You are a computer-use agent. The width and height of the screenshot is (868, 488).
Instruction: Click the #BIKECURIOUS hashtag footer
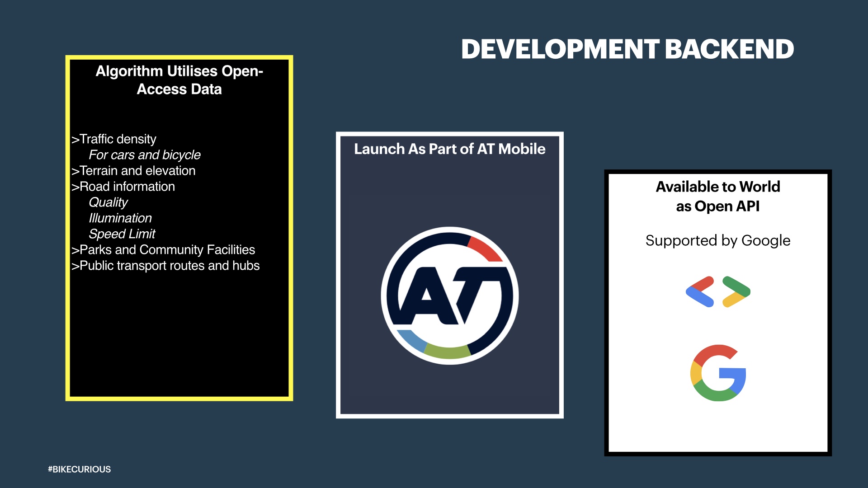[79, 469]
